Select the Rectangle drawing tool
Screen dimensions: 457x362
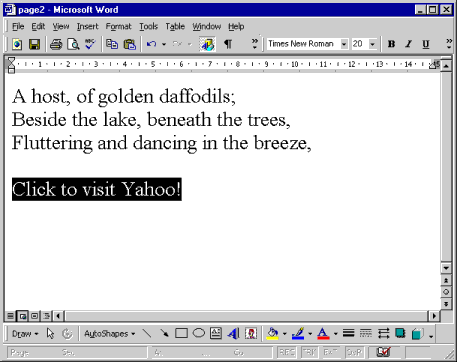[x=181, y=334]
